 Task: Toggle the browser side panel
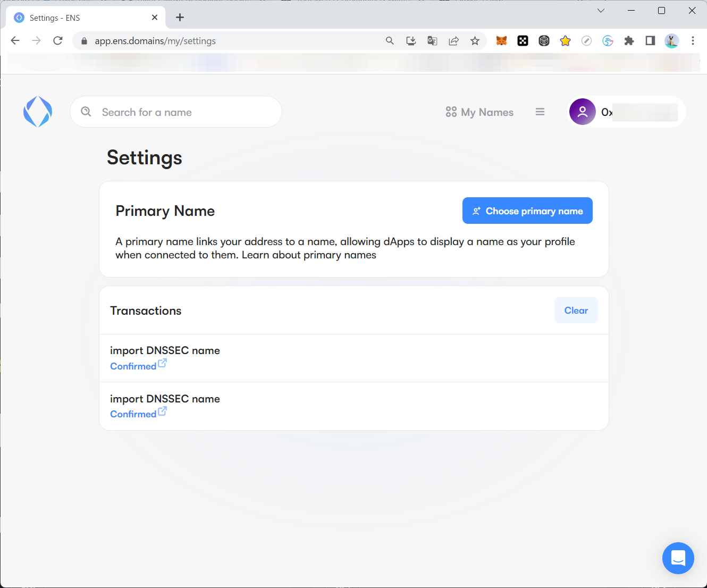point(650,41)
